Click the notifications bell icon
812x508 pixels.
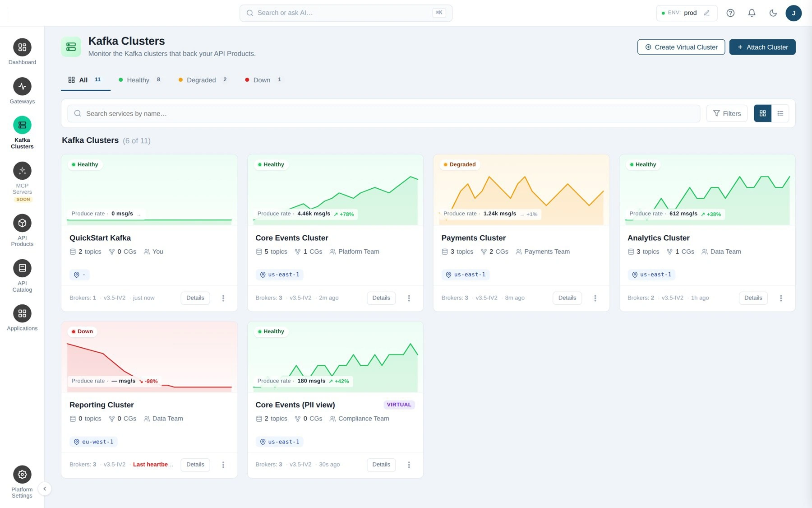coord(752,13)
